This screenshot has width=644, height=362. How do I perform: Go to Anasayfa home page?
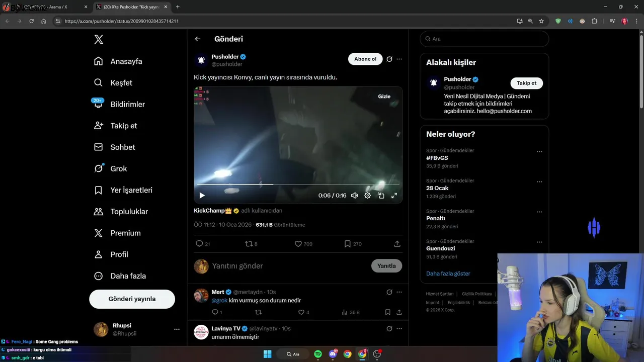coord(118,61)
